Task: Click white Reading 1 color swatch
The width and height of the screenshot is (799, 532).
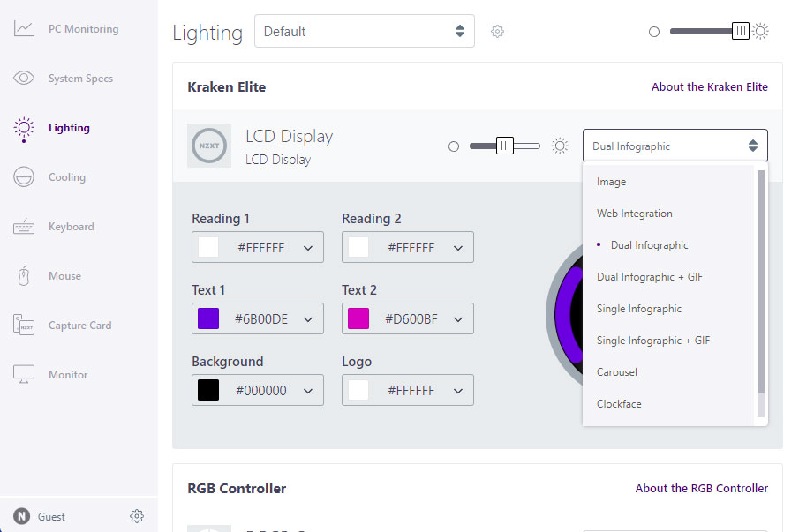Action: coord(208,247)
